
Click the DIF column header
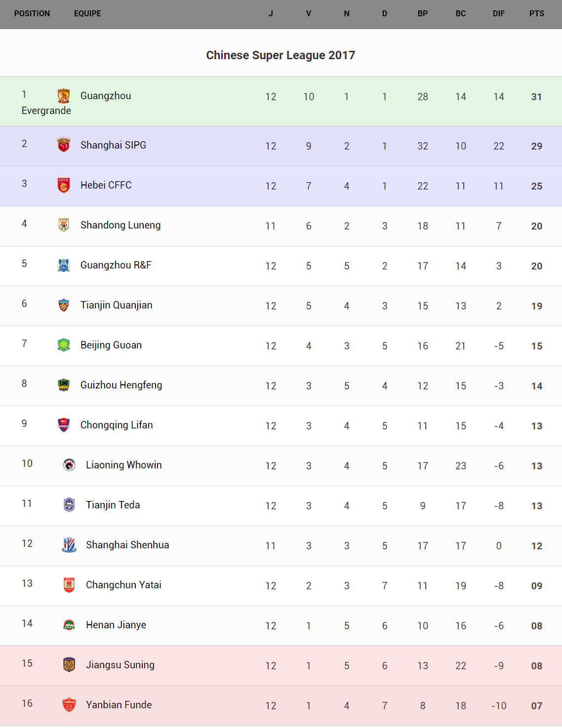point(498,14)
